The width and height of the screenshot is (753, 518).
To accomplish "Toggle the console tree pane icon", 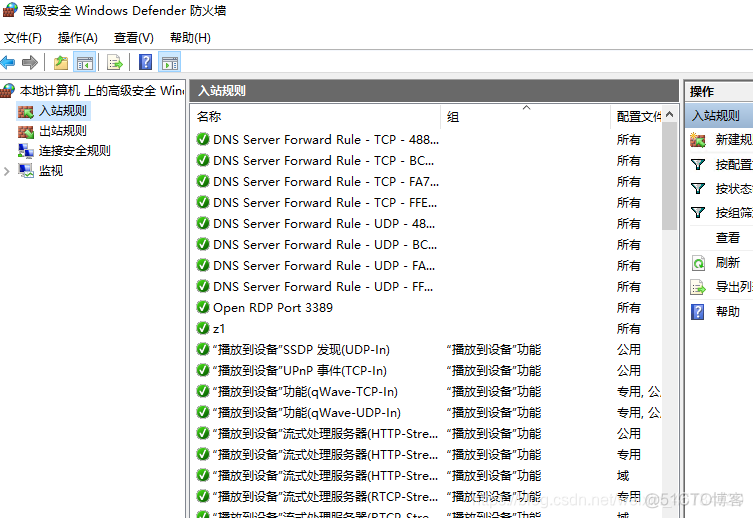I will [x=85, y=62].
